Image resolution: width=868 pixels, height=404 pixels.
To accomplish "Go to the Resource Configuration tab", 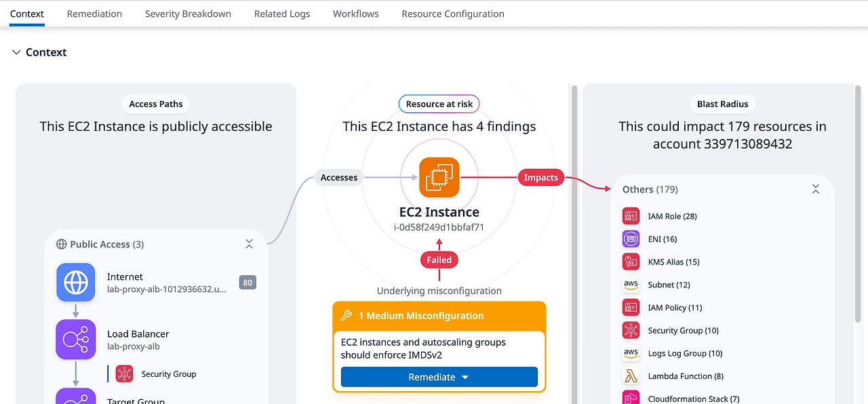I will coord(453,14).
